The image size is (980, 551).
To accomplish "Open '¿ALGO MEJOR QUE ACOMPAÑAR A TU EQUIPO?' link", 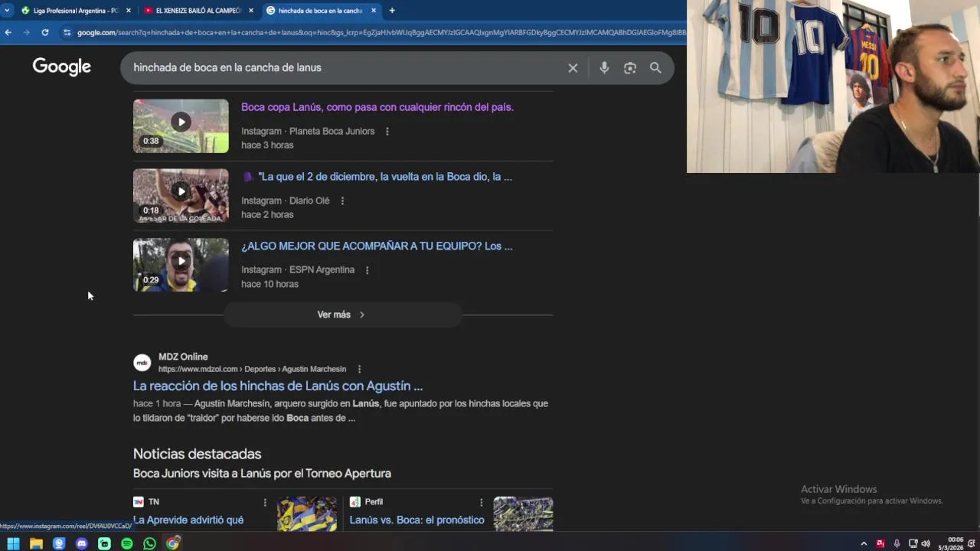I will [x=377, y=246].
